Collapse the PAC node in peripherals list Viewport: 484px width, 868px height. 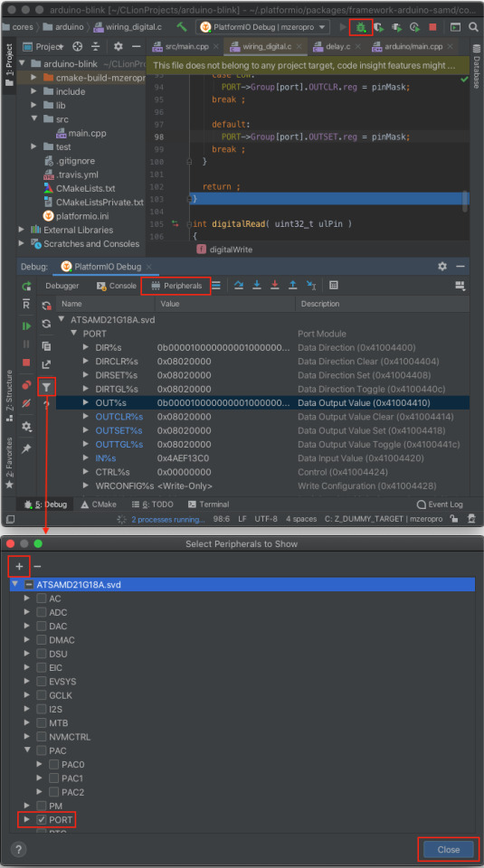tap(27, 750)
